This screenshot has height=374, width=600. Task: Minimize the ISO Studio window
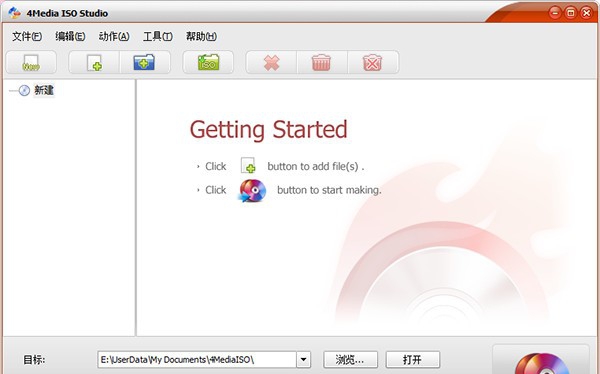click(555, 13)
